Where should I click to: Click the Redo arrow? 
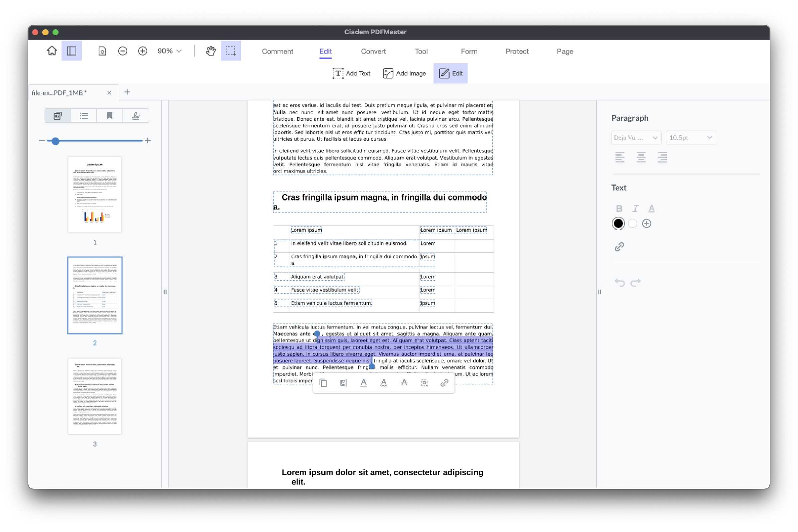(x=635, y=282)
